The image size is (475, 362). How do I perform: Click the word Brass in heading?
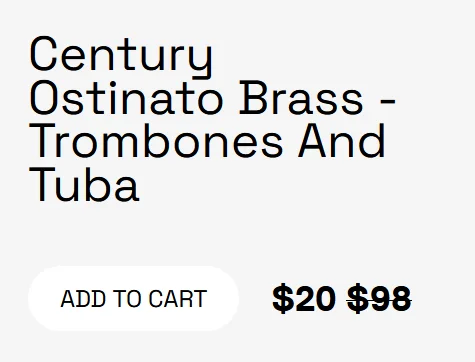301,98
